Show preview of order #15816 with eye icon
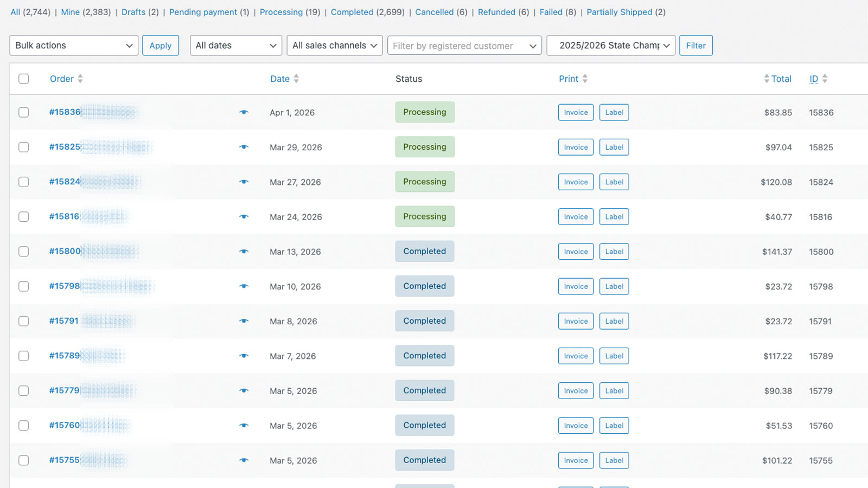868x488 pixels. click(244, 216)
